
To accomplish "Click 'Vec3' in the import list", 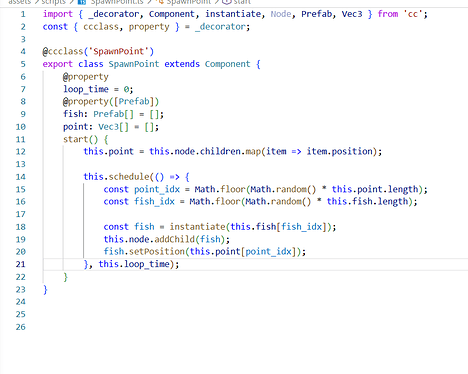I will [352, 14].
